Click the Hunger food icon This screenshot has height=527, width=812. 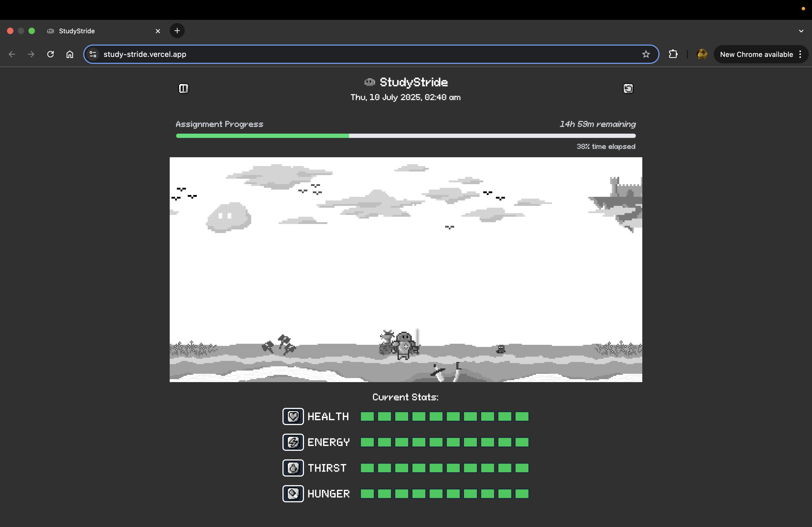pyautogui.click(x=293, y=494)
